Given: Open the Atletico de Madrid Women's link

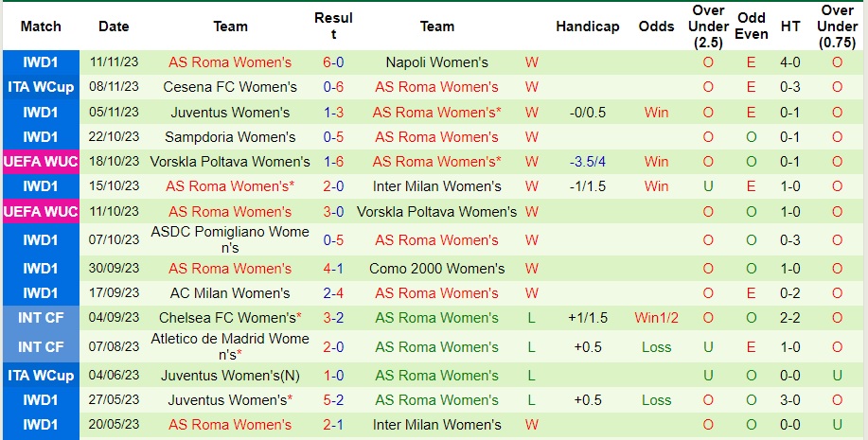Looking at the screenshot, I should coord(230,346).
